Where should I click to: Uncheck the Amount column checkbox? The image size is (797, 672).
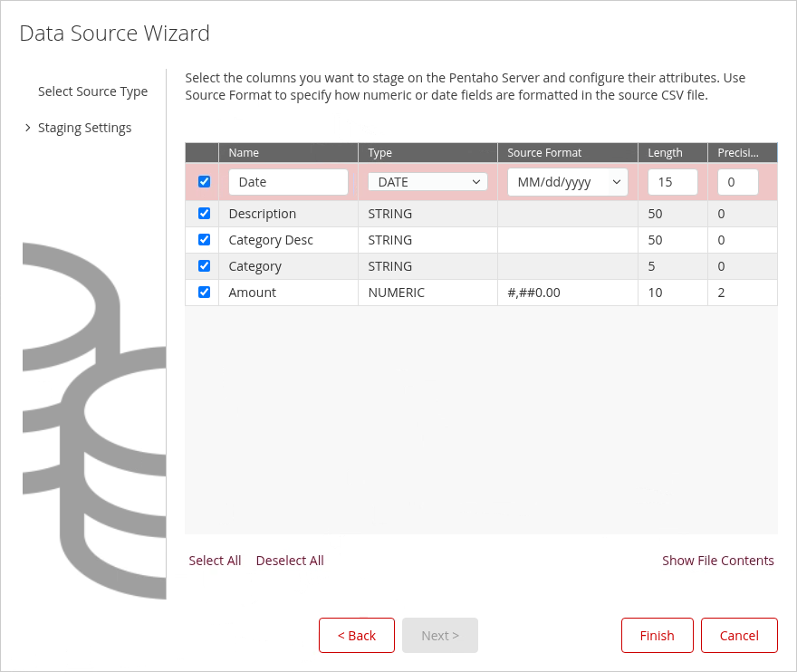204,293
